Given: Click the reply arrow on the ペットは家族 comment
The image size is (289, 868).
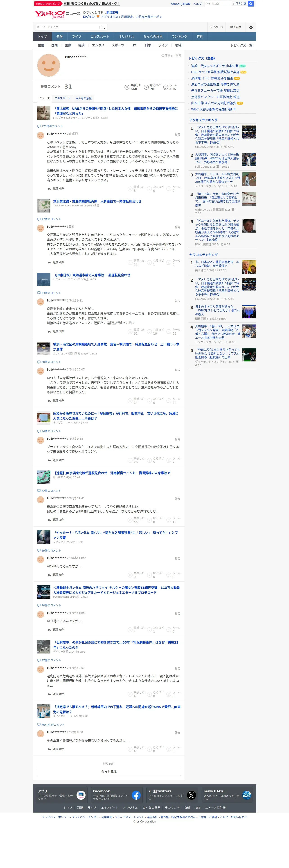Looking at the screenshot, I should [50, 189].
